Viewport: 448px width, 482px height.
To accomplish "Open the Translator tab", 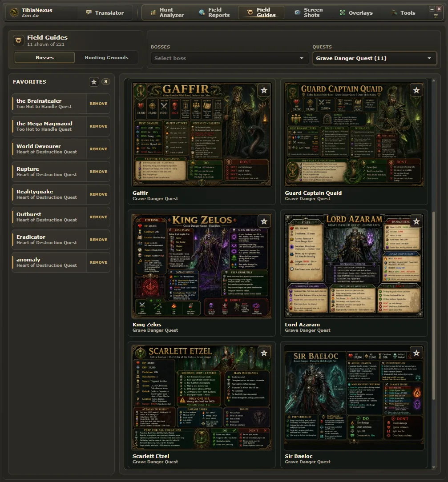I will pyautogui.click(x=105, y=12).
